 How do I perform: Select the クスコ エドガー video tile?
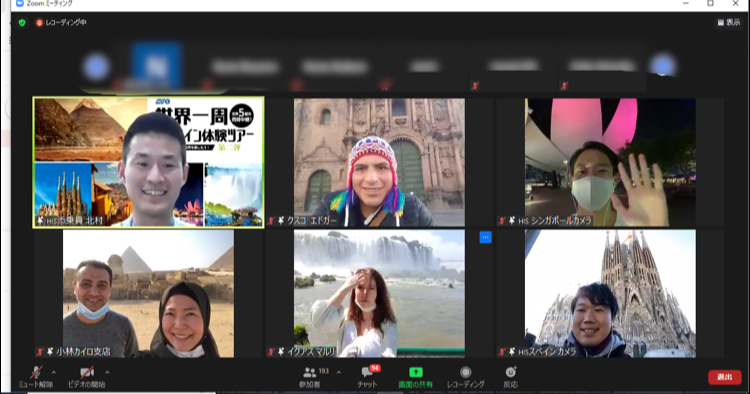[x=379, y=163]
